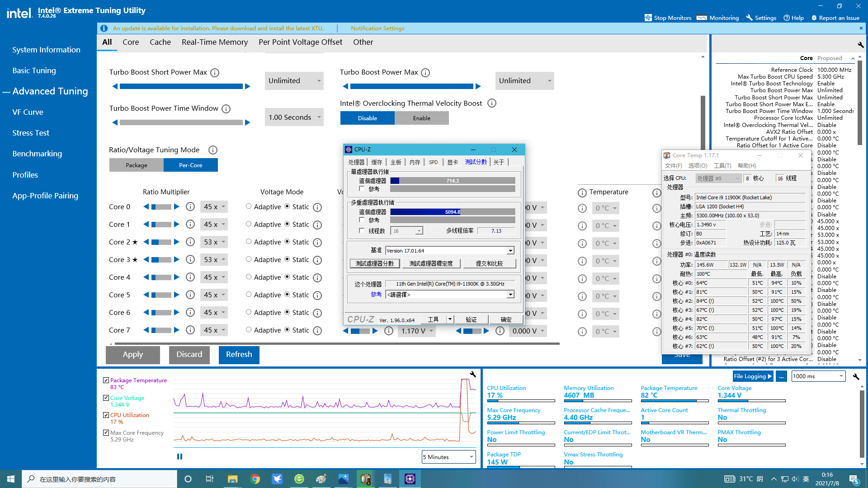Open 1000 ms polling interval dropdown
The width and height of the screenshot is (868, 488).
818,376
